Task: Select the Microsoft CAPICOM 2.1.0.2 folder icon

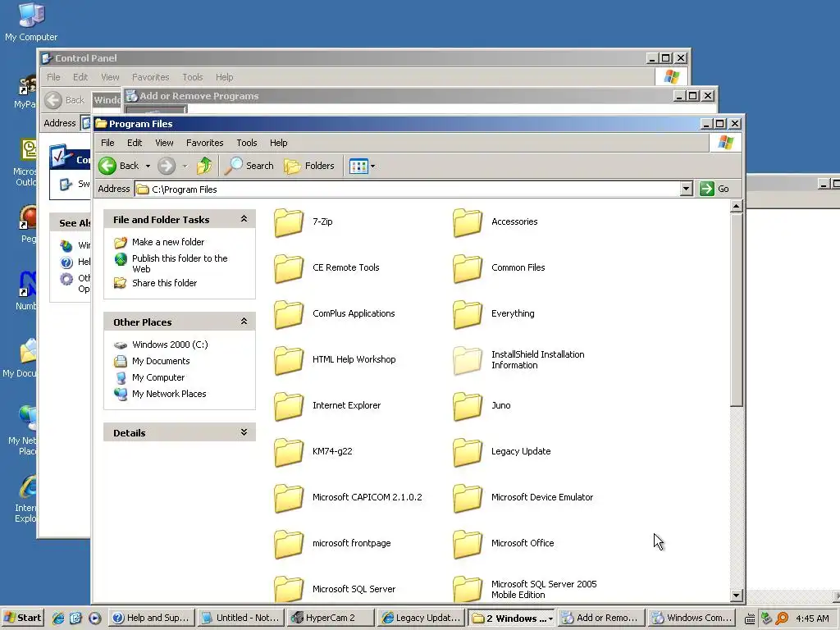Action: point(289,498)
